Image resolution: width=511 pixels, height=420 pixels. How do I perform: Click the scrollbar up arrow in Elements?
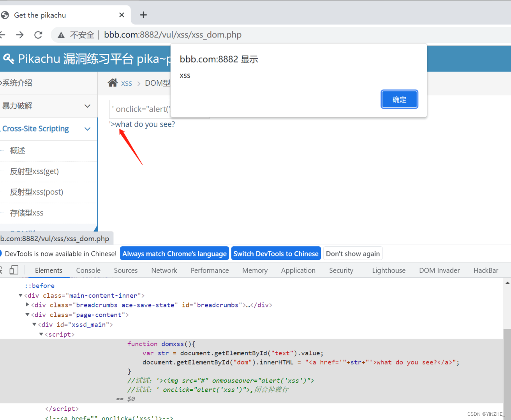[507, 283]
